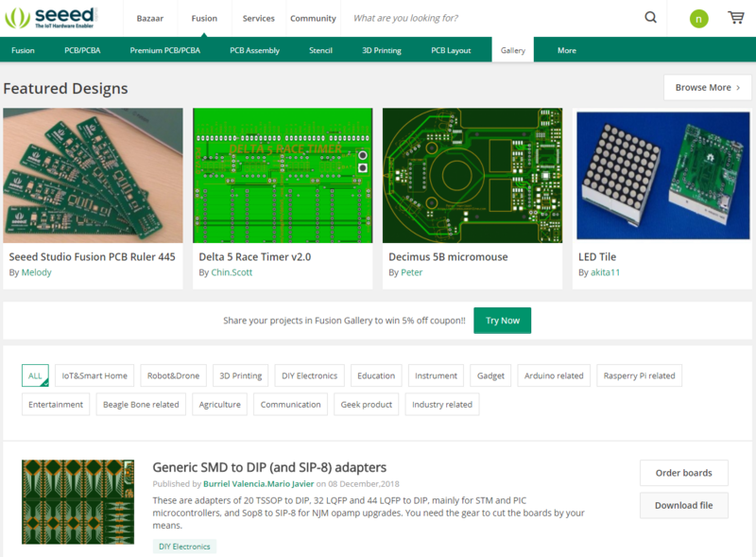
Task: Filter by Communication category
Action: coord(291,405)
